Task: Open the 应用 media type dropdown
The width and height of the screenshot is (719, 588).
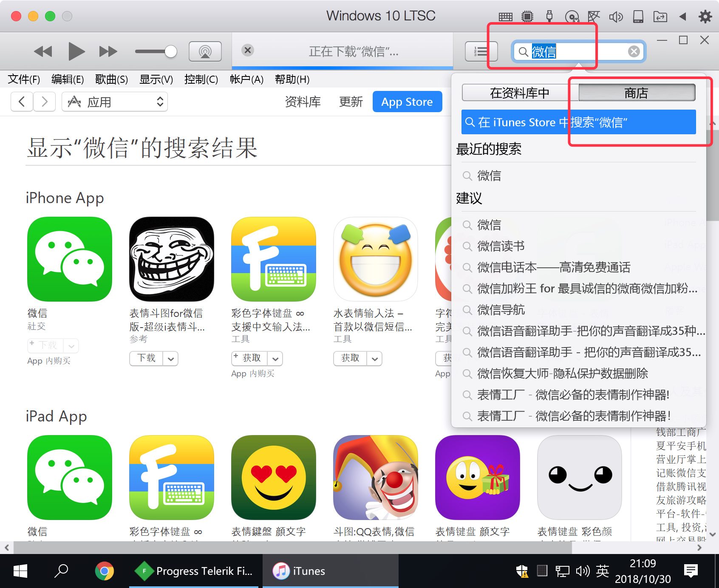Action: pos(115,102)
